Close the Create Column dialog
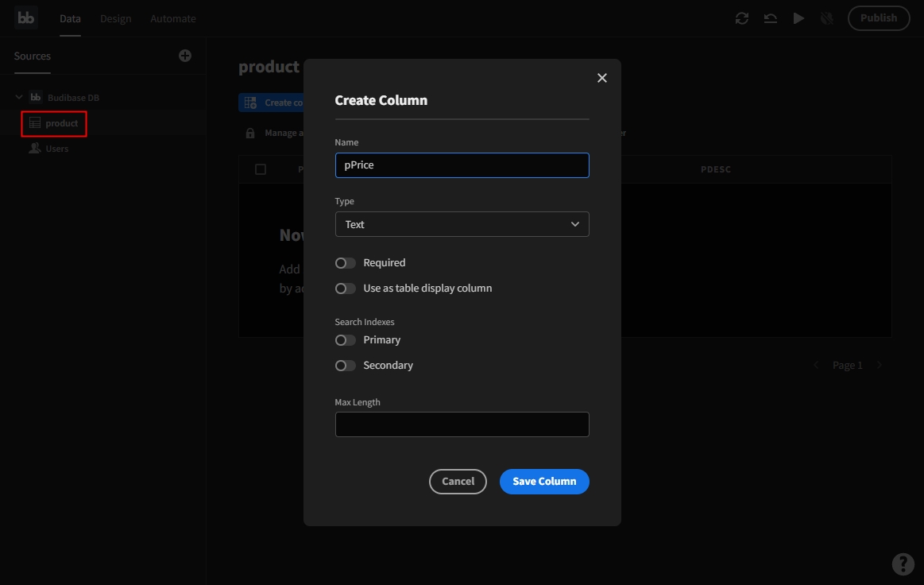 [x=601, y=78]
